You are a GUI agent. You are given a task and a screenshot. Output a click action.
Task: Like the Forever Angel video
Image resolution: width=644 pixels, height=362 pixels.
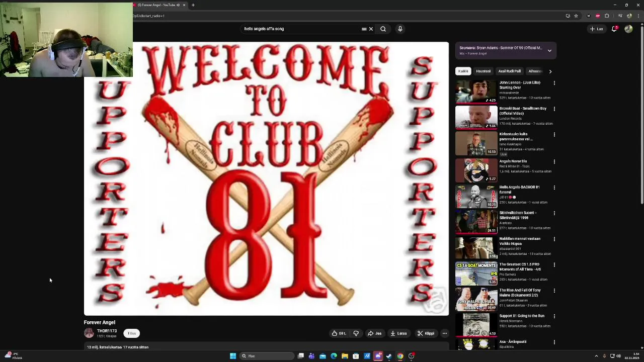(339, 333)
